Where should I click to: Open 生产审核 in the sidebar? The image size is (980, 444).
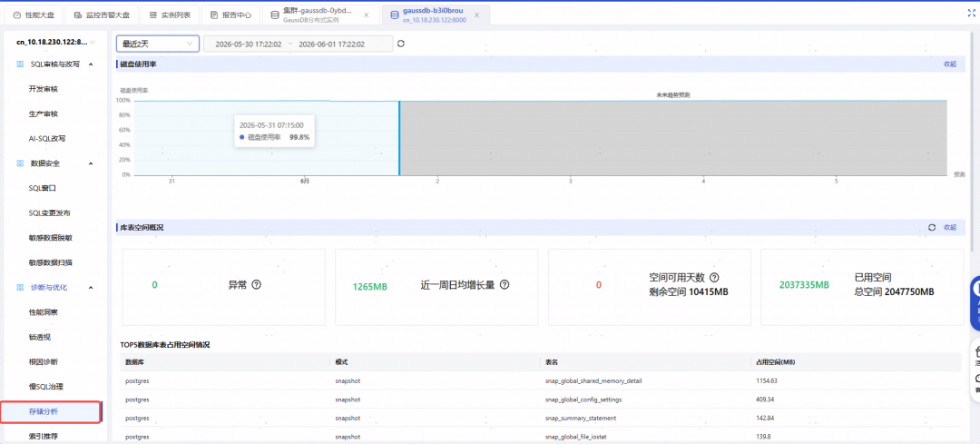tap(44, 113)
